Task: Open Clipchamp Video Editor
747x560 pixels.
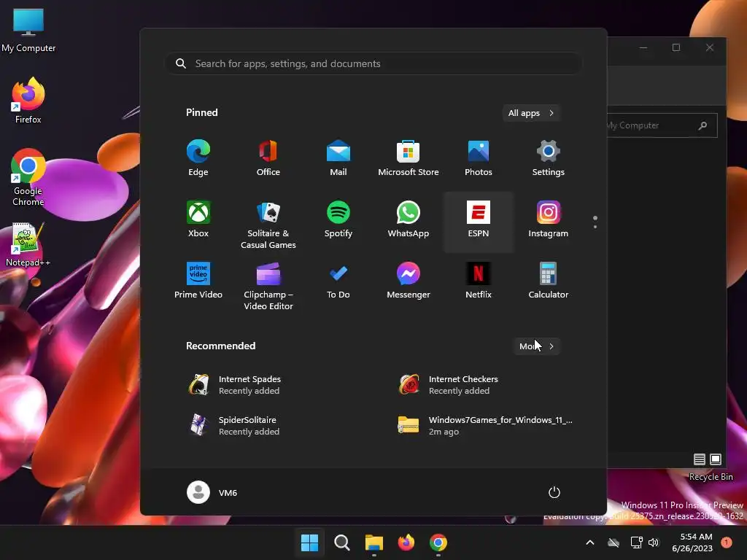Action: (268, 287)
